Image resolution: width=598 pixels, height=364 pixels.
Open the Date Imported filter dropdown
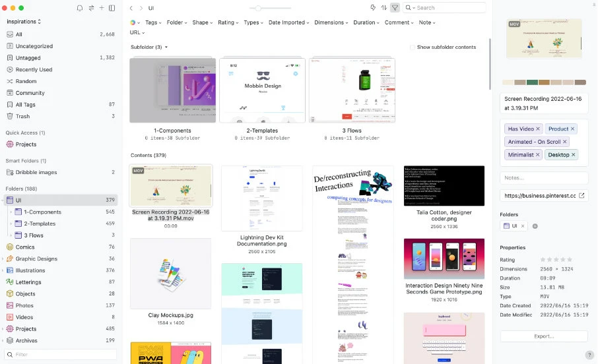point(289,22)
